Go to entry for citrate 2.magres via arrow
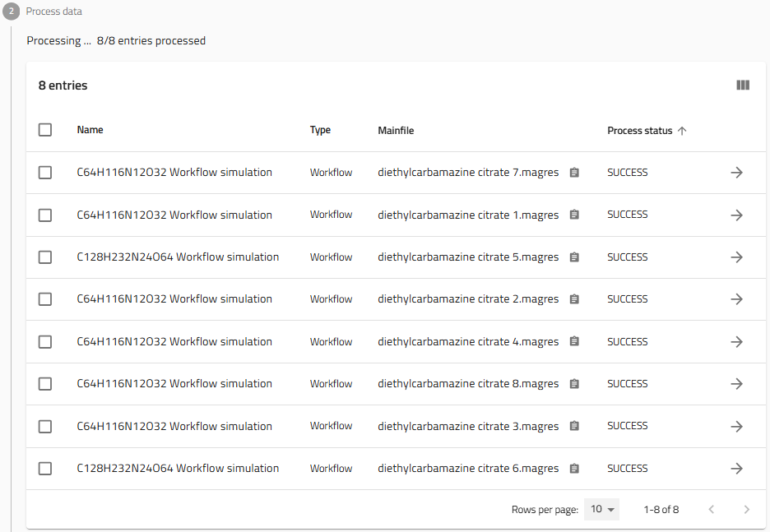Viewport: 770px width, 532px height. (x=736, y=298)
